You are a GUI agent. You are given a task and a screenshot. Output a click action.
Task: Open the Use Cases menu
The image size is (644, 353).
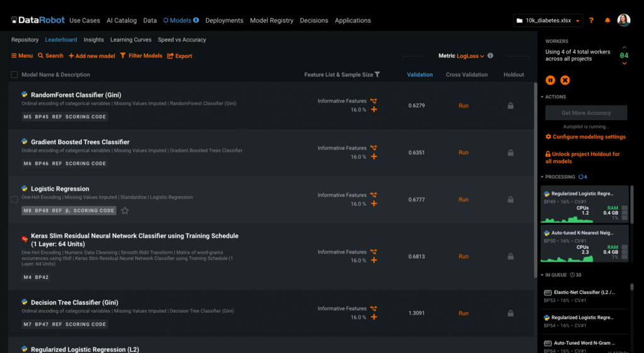click(x=85, y=20)
